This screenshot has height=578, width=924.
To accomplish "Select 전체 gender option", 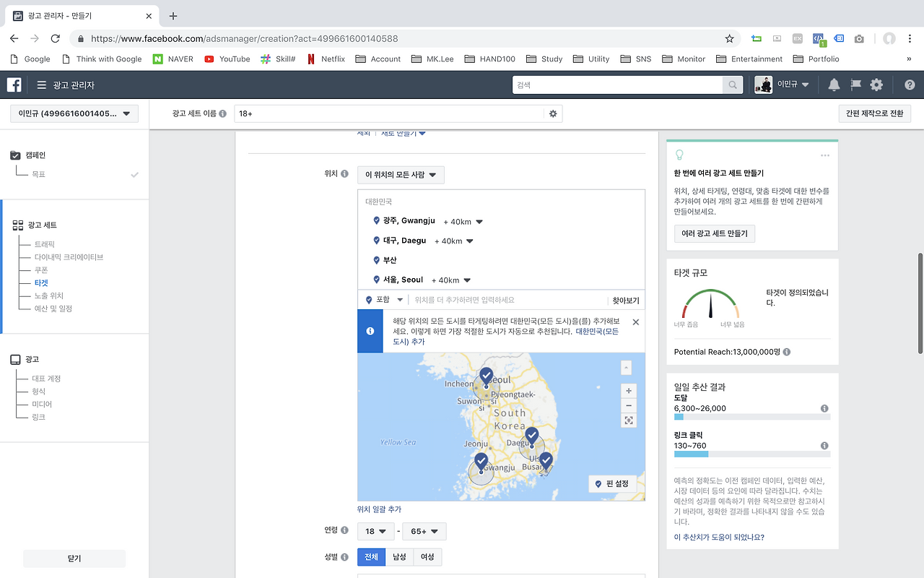I will pos(371,557).
